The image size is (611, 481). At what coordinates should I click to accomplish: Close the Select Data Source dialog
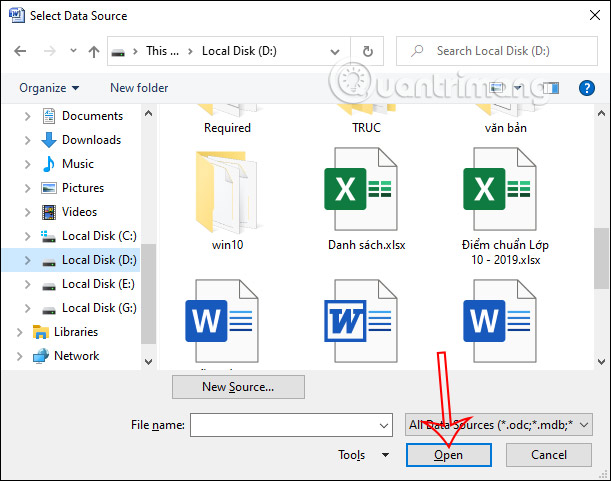pyautogui.click(x=595, y=16)
